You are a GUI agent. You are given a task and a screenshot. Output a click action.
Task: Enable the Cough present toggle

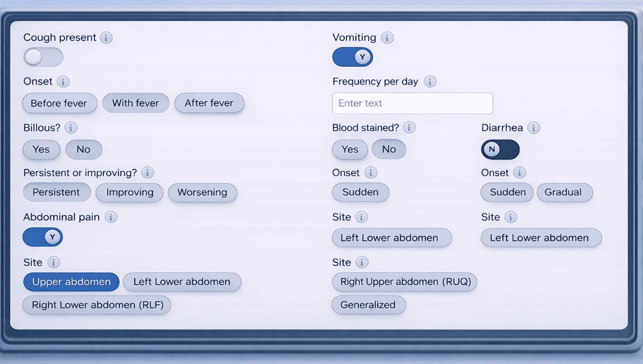click(x=43, y=58)
